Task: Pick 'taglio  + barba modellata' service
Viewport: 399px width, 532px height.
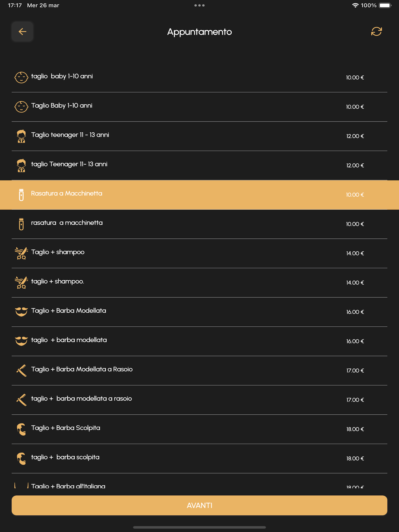Action: [199, 341]
